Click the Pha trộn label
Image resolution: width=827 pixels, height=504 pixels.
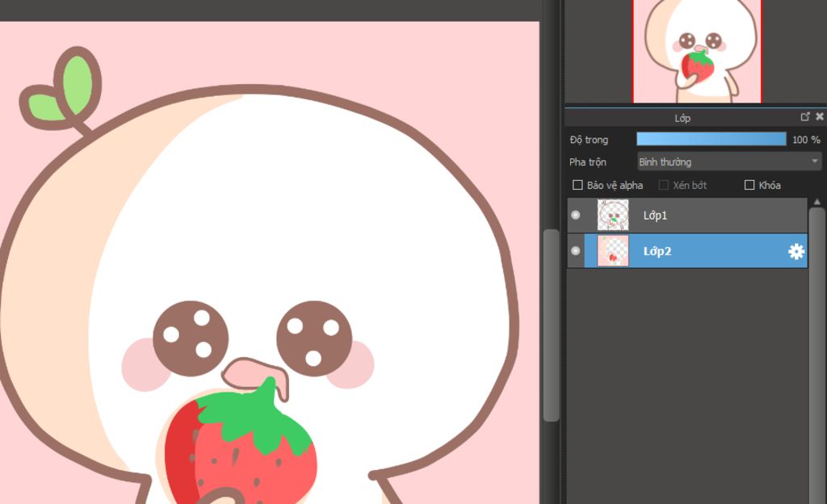point(588,162)
